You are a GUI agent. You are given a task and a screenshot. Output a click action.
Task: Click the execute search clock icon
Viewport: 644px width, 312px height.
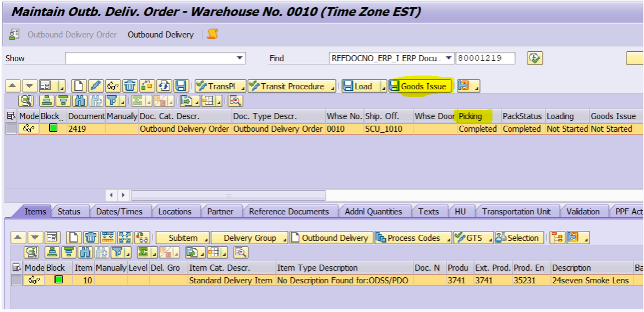click(534, 58)
